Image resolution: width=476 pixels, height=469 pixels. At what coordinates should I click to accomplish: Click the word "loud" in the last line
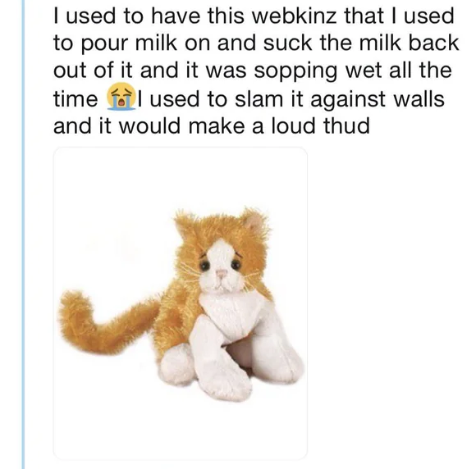pos(293,125)
